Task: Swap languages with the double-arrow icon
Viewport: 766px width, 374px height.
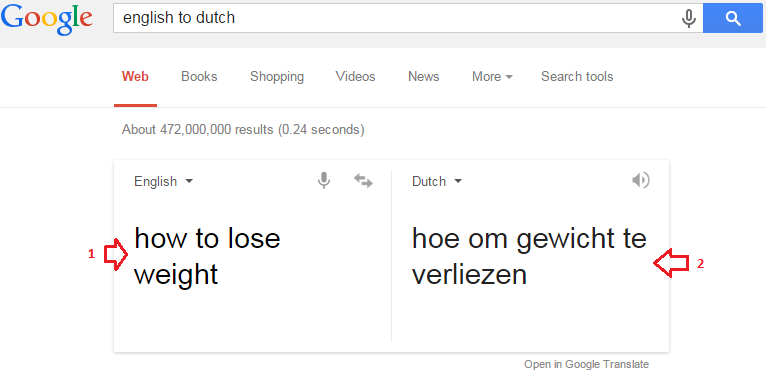Action: 363,181
